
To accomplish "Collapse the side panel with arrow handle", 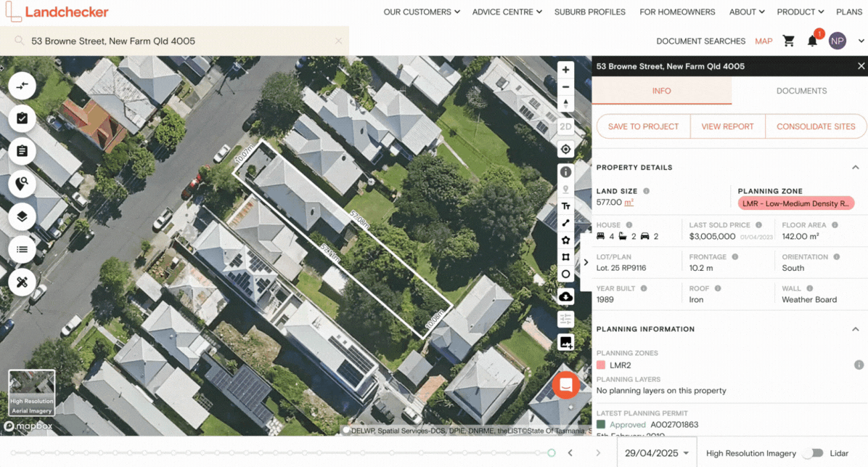I will [586, 263].
